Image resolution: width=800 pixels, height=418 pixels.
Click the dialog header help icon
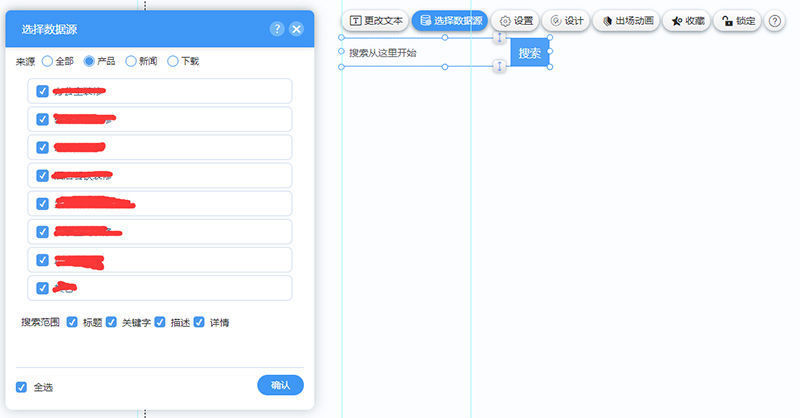pyautogui.click(x=277, y=30)
